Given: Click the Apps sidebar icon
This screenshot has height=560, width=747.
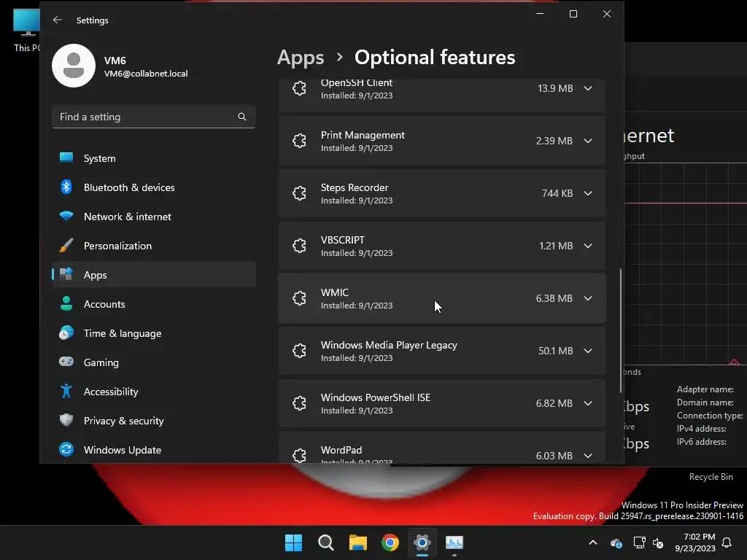Looking at the screenshot, I should point(66,274).
